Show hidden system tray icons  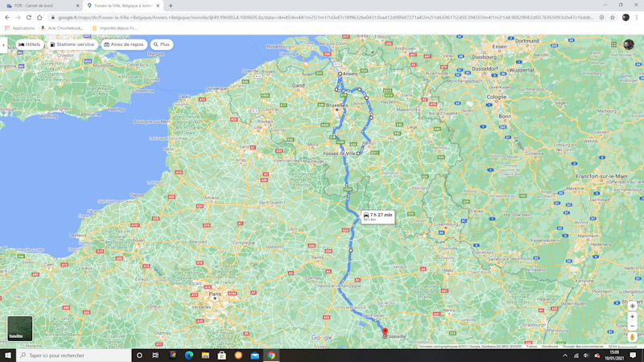(x=565, y=356)
